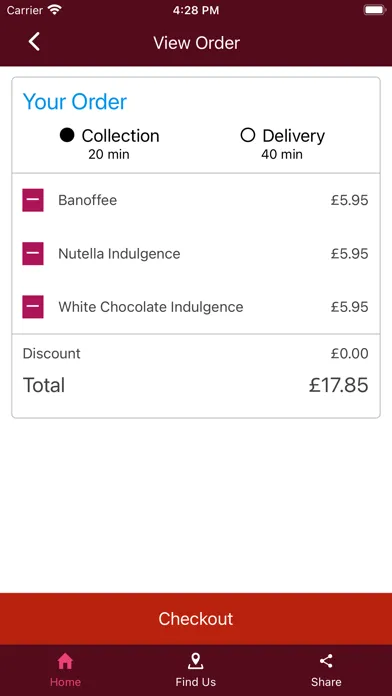392x696 pixels.
Task: Tap the Checkout button
Action: [196, 619]
